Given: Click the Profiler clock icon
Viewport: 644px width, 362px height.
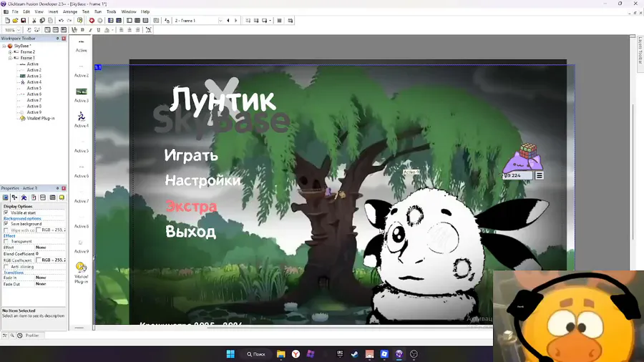Looking at the screenshot, I should pyautogui.click(x=20, y=336).
